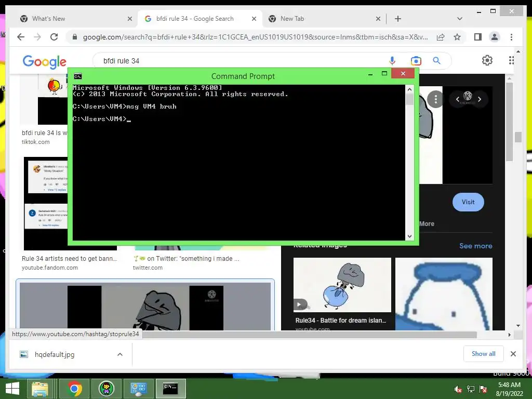Go to Google home via logo
Image resolution: width=532 pixels, height=399 pixels.
(45, 61)
